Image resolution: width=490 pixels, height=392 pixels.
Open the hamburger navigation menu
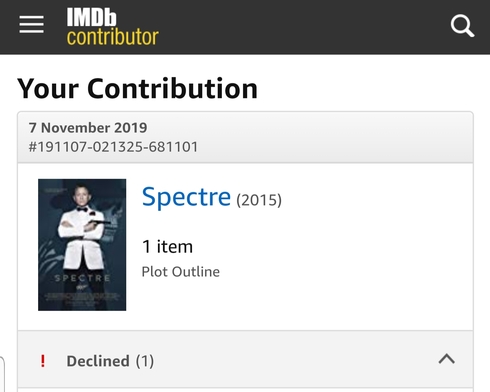(31, 25)
